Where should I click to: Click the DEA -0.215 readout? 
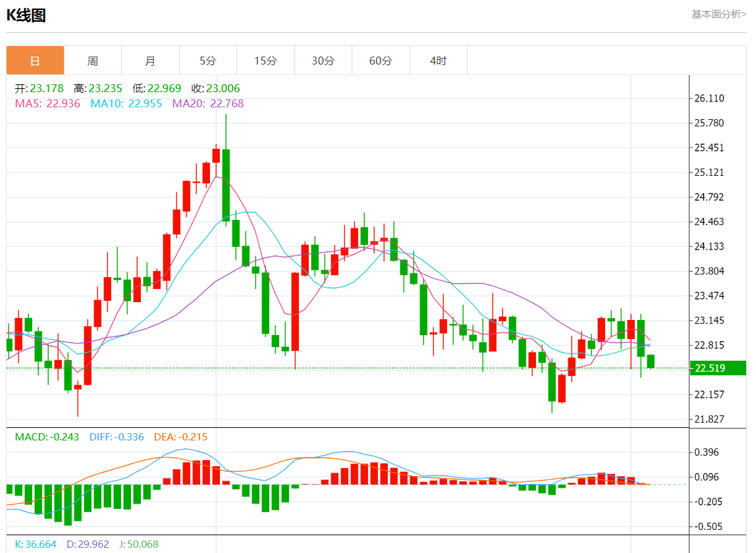[x=180, y=436]
